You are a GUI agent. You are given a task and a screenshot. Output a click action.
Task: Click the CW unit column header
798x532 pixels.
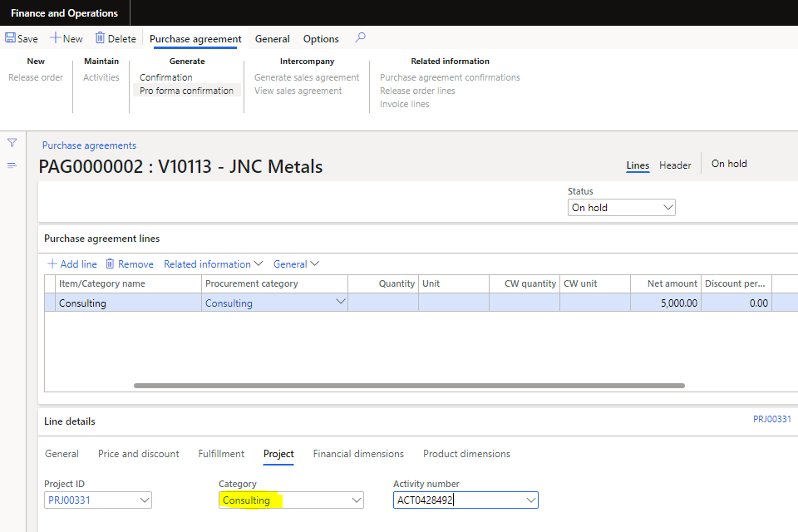[595, 283]
